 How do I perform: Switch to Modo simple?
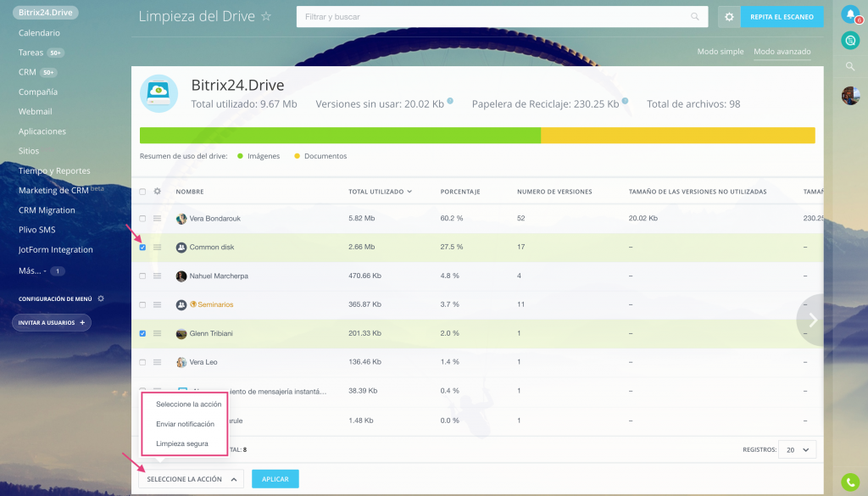721,52
